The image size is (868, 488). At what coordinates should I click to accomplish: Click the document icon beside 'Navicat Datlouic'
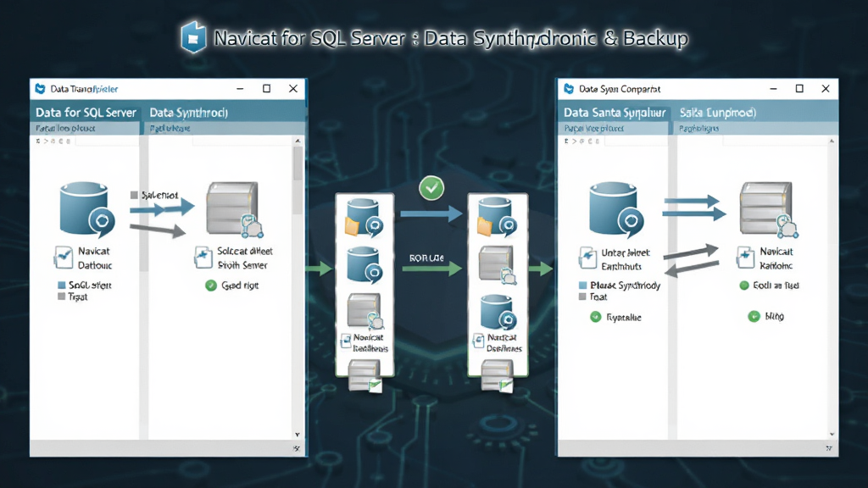[63, 258]
